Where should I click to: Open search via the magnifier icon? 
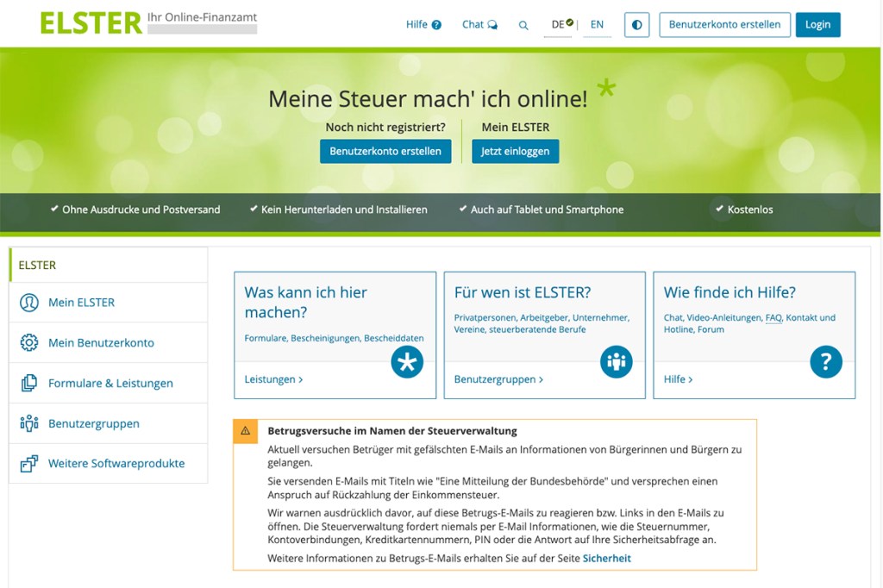click(523, 25)
